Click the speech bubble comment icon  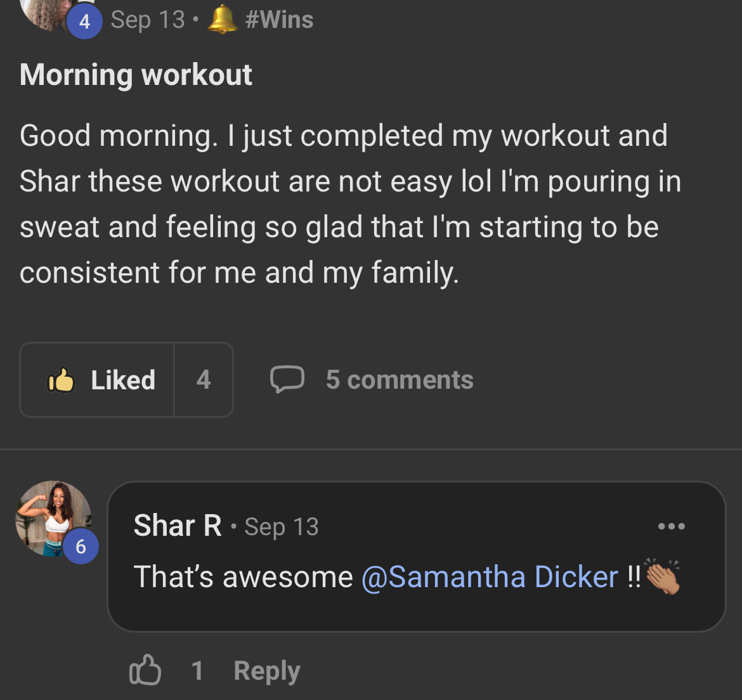tap(287, 379)
